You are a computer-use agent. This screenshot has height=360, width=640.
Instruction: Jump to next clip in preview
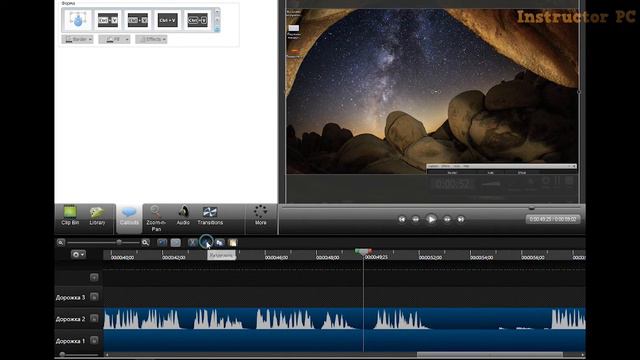(460, 219)
